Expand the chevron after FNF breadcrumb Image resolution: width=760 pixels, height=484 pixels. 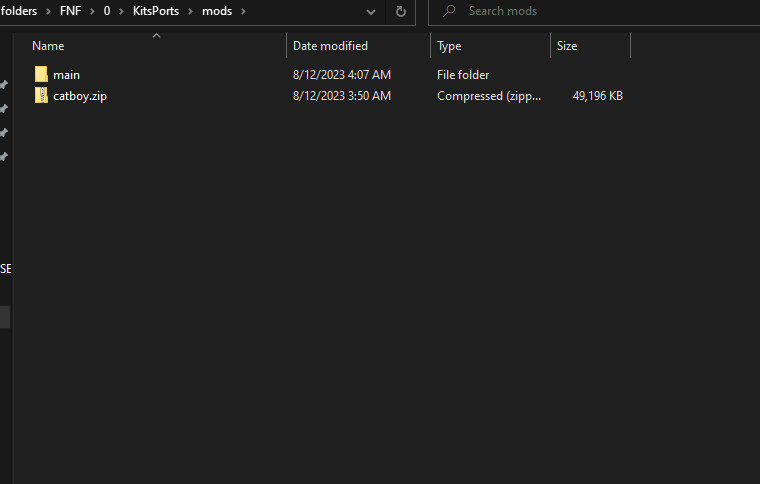pos(92,11)
